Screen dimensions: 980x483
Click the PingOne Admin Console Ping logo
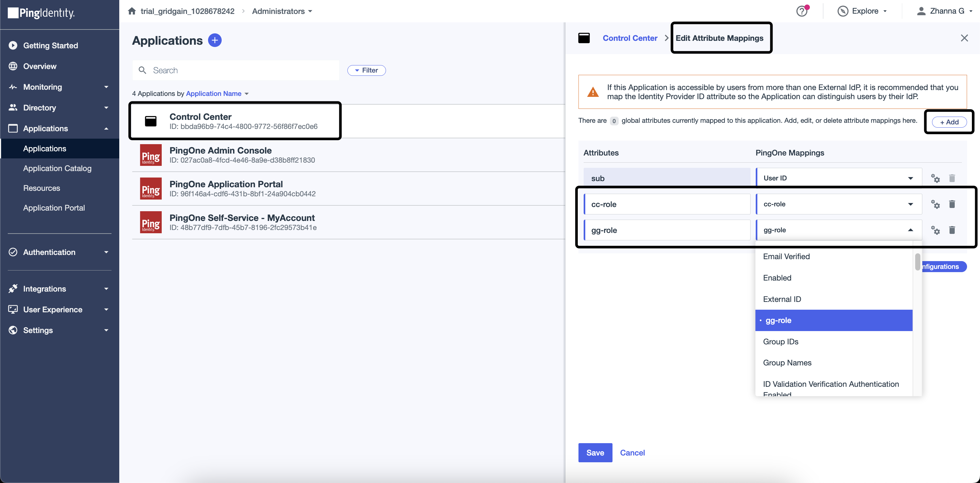point(151,155)
